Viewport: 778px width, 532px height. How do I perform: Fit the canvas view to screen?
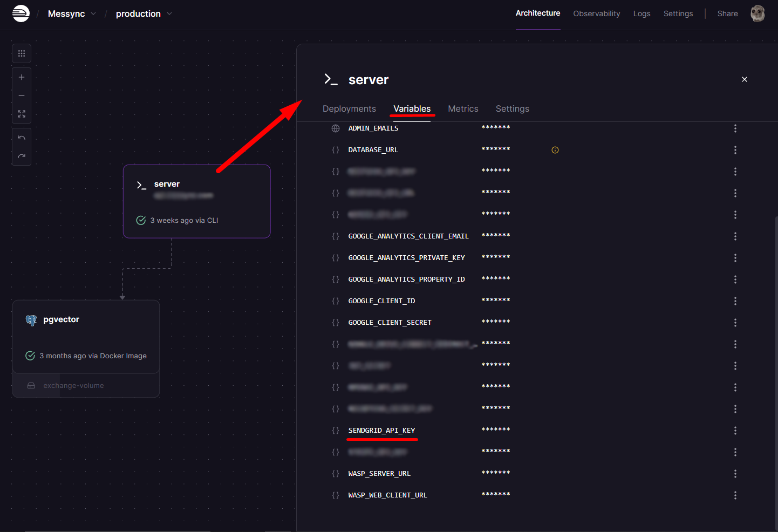tap(22, 114)
